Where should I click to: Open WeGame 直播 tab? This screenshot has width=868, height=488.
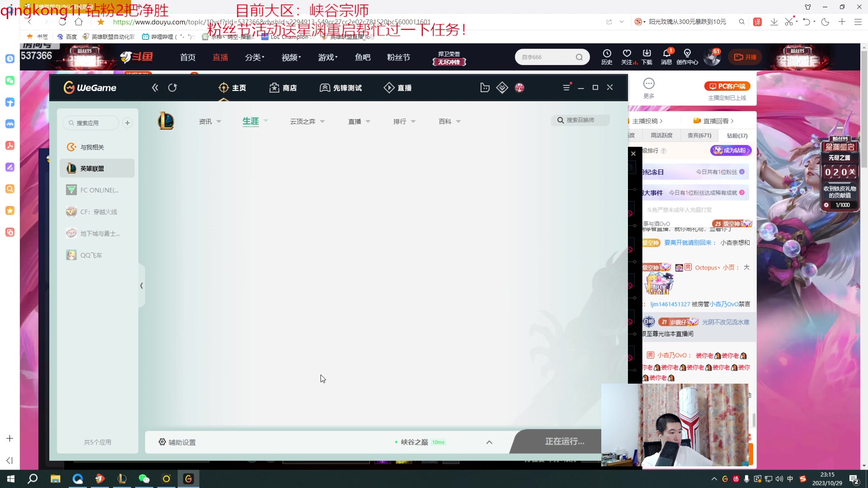click(x=397, y=88)
